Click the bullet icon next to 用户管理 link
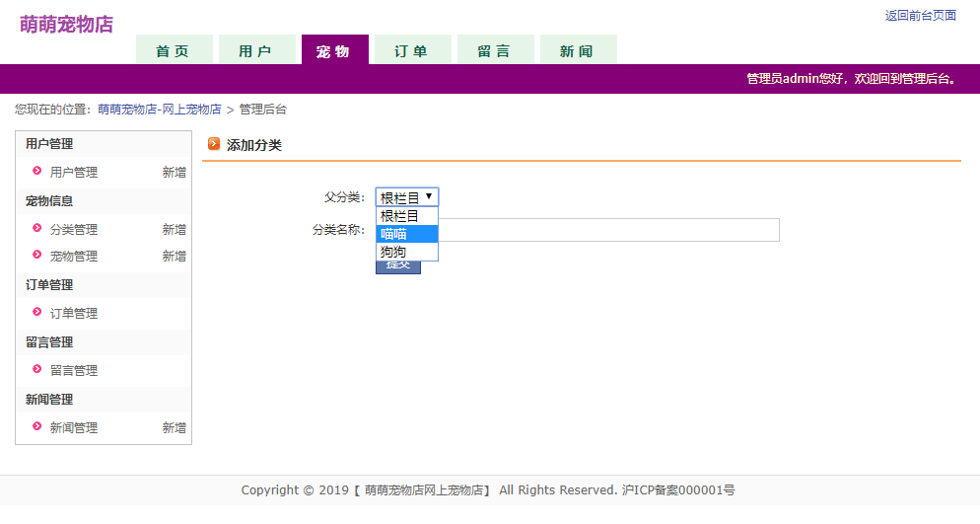This screenshot has height=524, width=980. coord(37,171)
